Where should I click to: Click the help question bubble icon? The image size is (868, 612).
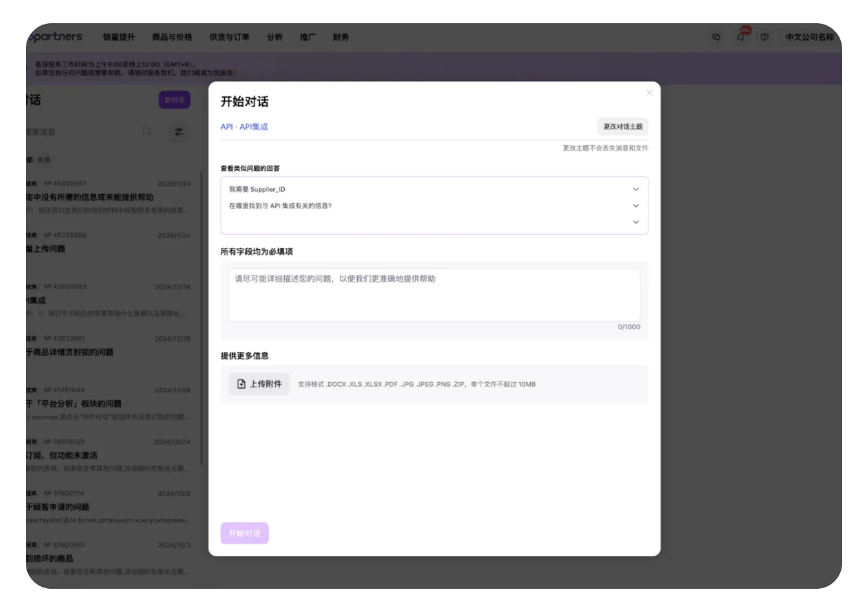[765, 37]
